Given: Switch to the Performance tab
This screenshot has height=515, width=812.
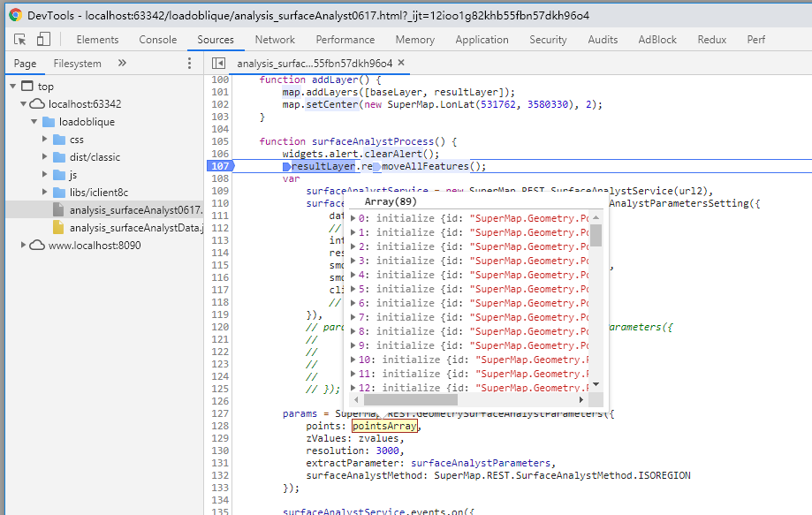Looking at the screenshot, I should tap(345, 40).
